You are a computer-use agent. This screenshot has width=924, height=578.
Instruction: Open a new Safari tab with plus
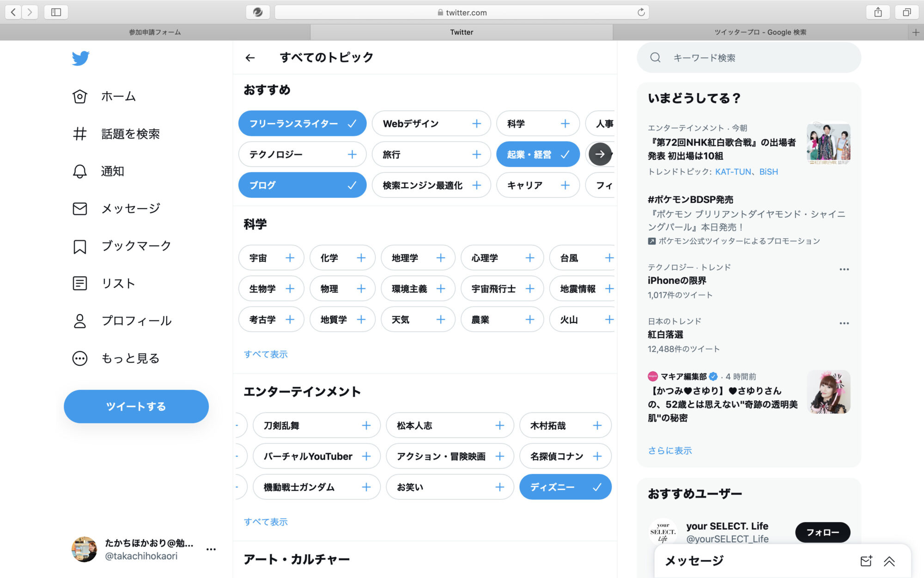pos(916,32)
